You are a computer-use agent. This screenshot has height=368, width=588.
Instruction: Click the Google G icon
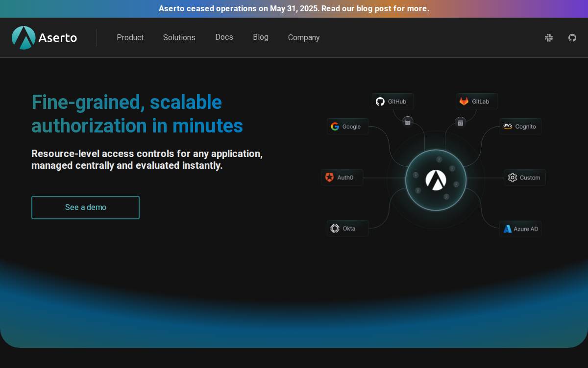(x=335, y=127)
